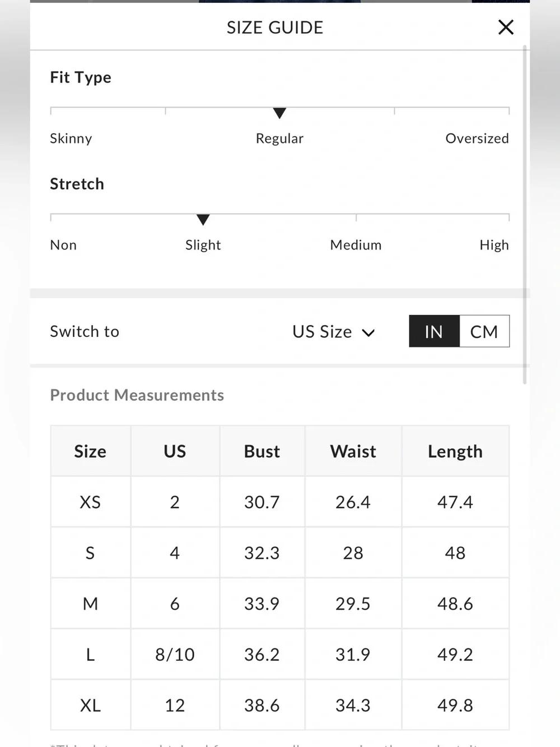The width and height of the screenshot is (560, 747).
Task: Click the US column header
Action: point(175,451)
